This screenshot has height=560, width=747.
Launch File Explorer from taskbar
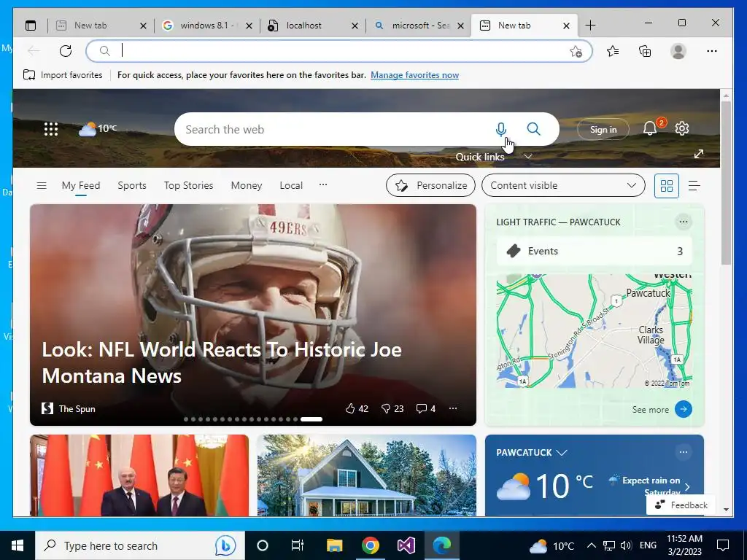(x=334, y=545)
